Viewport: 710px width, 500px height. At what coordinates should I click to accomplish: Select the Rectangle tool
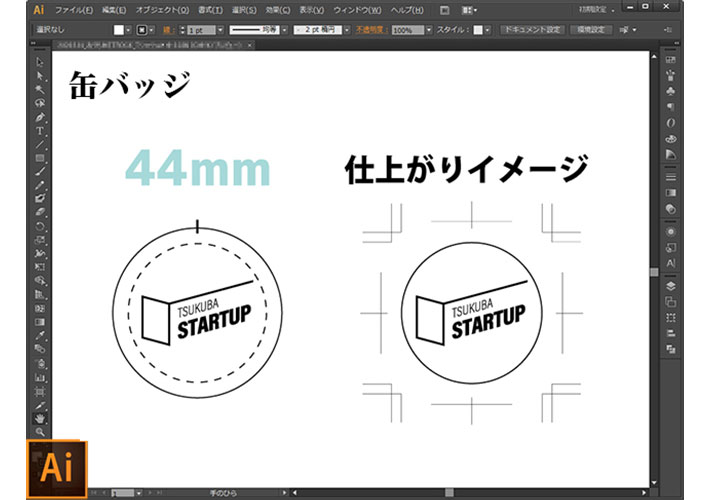click(x=40, y=158)
